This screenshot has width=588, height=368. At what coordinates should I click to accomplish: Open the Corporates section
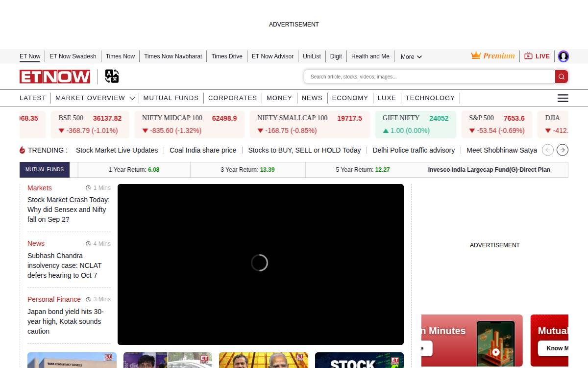coord(233,98)
